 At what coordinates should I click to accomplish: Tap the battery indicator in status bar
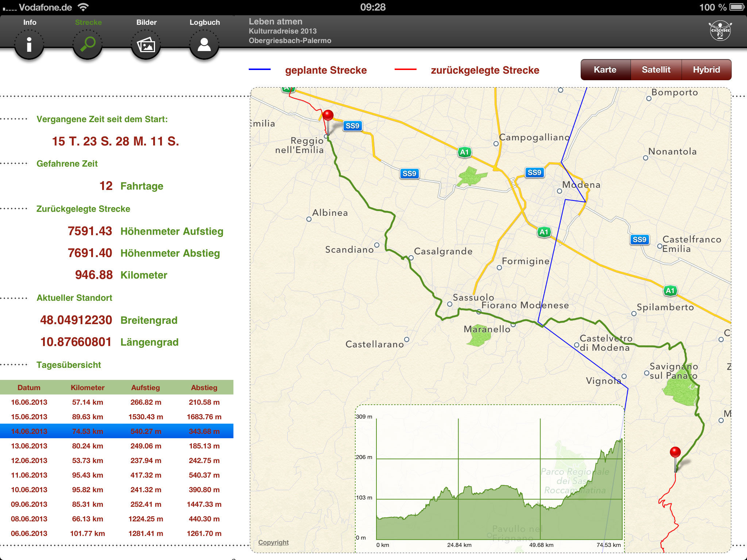pos(737,7)
